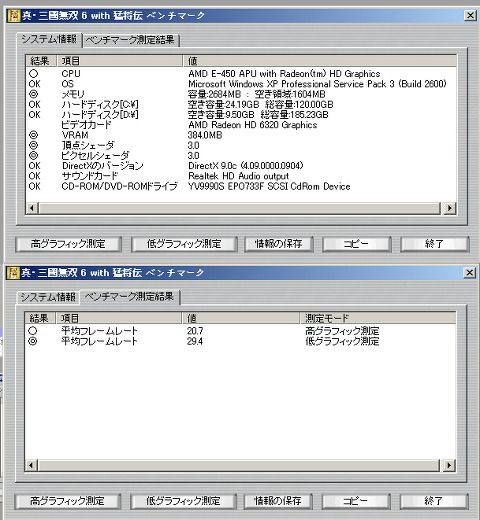Click AMD Radeon HD 6320 Graphics value

coord(253,125)
